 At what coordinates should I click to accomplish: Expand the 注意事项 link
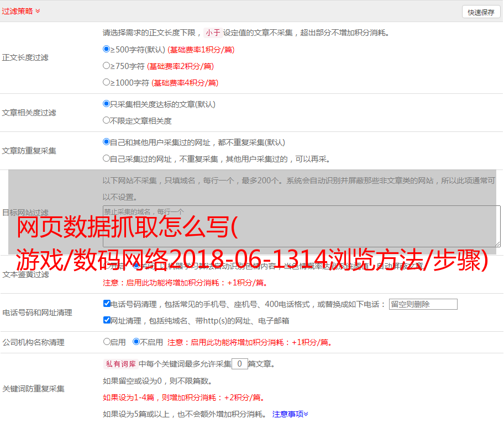click(290, 415)
